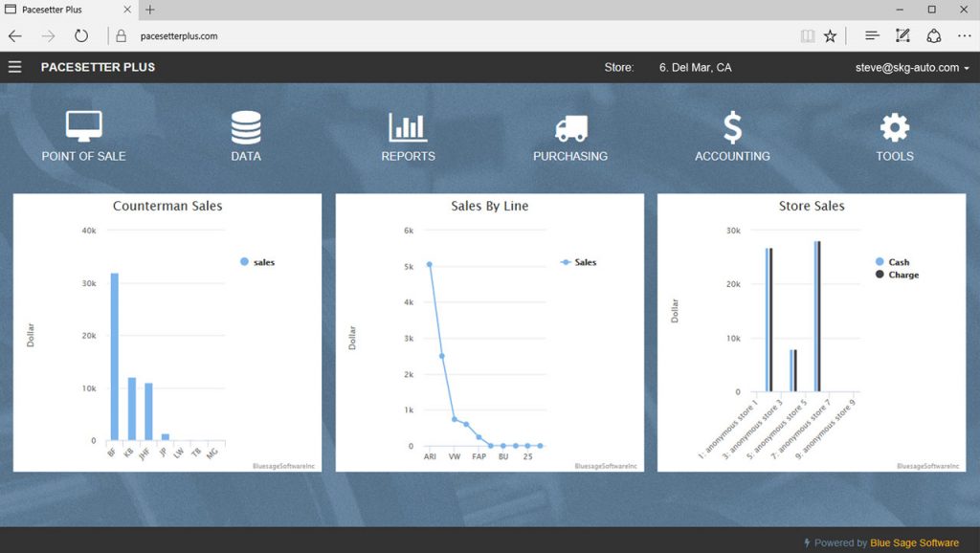Select the Tools gear icon
The width and height of the screenshot is (980, 553).
pos(894,132)
